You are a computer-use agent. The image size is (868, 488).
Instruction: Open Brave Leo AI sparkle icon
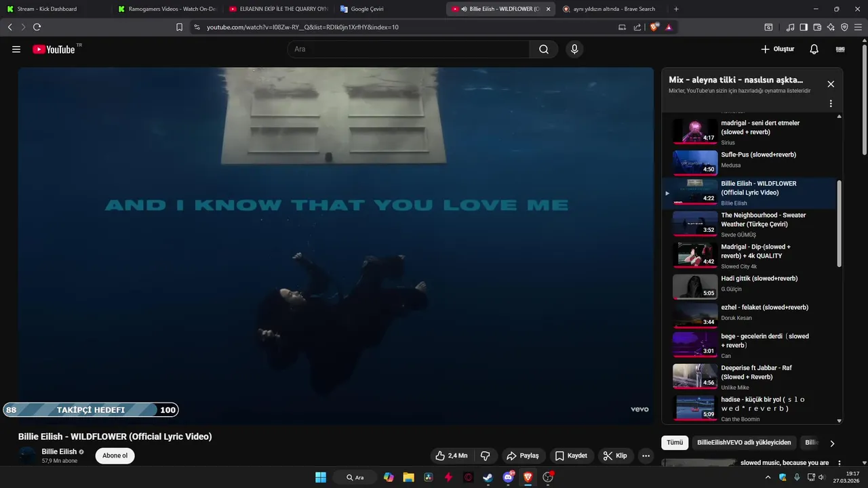831,27
